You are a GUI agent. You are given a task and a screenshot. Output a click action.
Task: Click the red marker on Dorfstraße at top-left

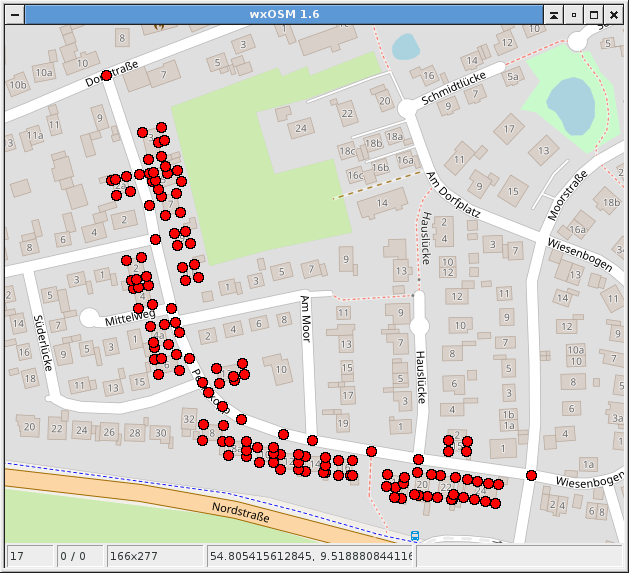click(x=106, y=75)
